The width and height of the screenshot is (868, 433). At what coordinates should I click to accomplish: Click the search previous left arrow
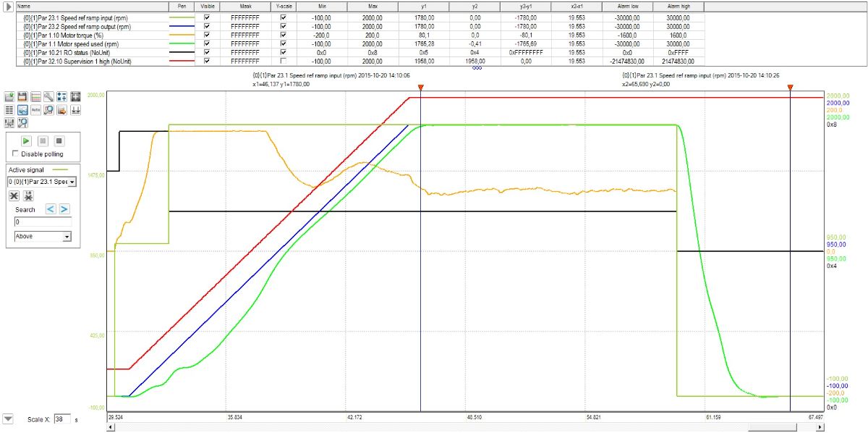[x=51, y=209]
